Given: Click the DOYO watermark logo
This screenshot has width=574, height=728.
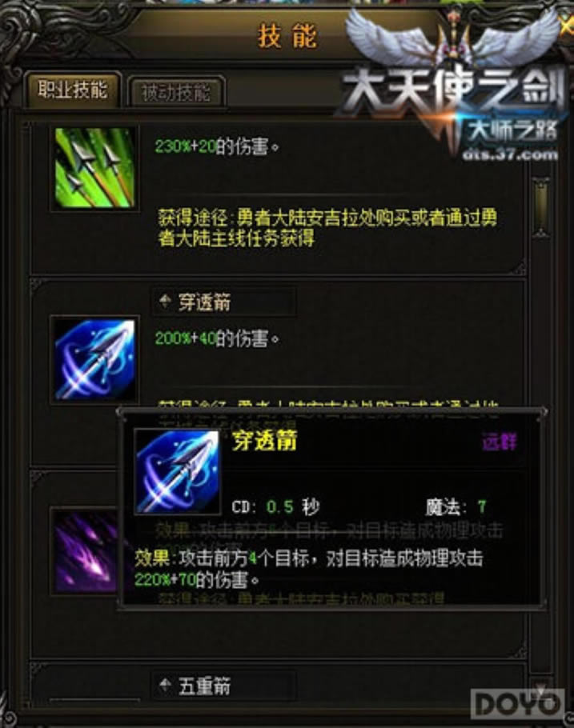Looking at the screenshot, I should tap(518, 703).
